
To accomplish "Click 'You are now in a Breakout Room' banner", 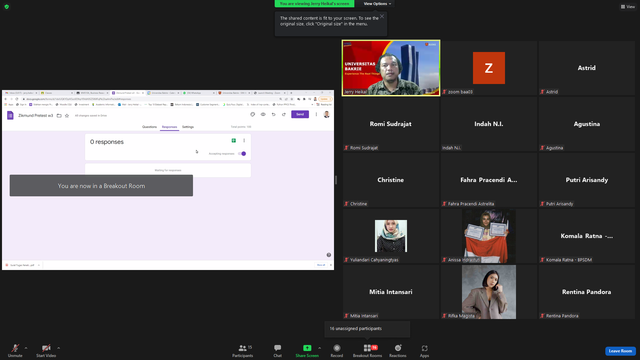I will click(x=101, y=186).
